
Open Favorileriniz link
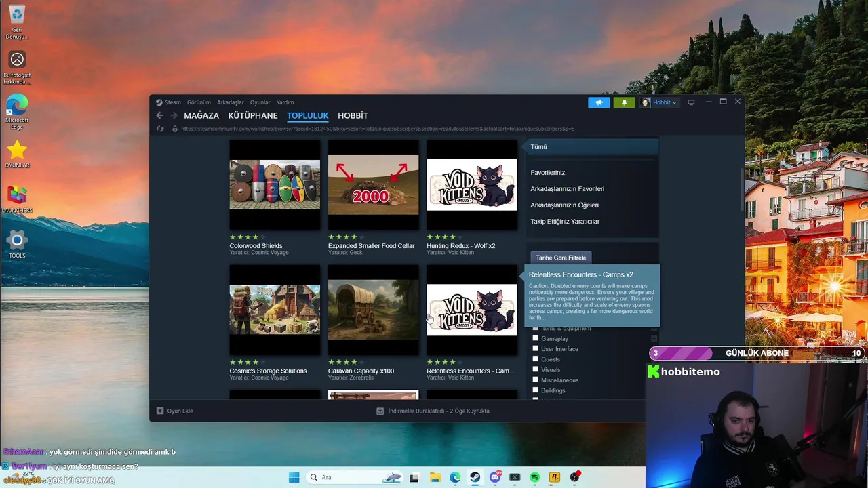[547, 172]
